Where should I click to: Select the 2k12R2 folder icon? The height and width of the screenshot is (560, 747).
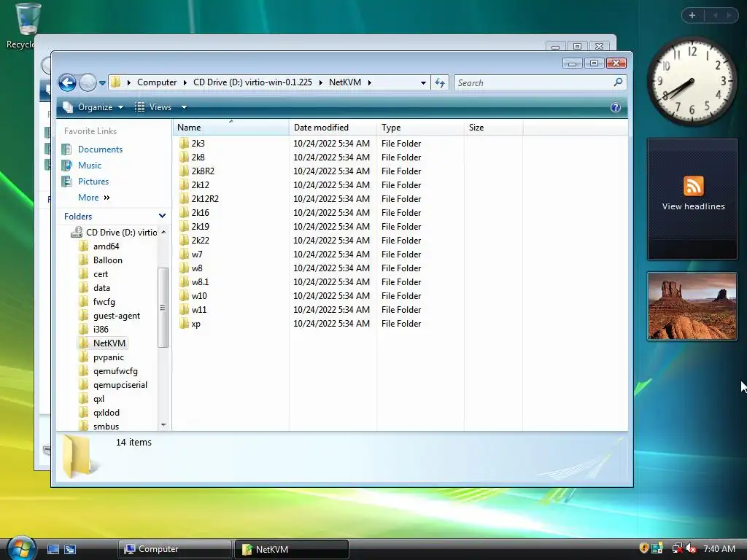(x=185, y=198)
